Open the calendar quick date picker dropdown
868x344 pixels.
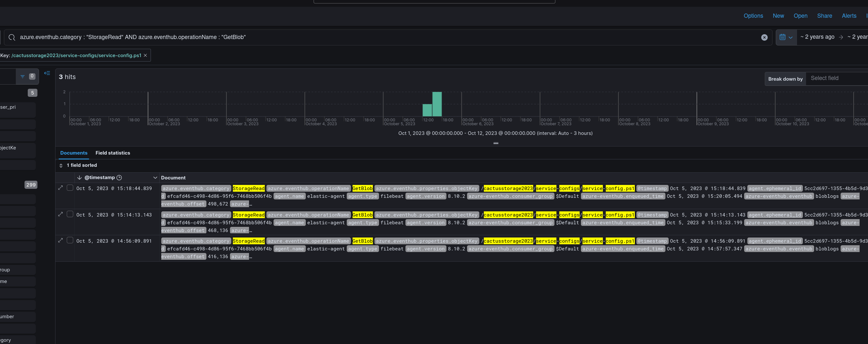786,37
